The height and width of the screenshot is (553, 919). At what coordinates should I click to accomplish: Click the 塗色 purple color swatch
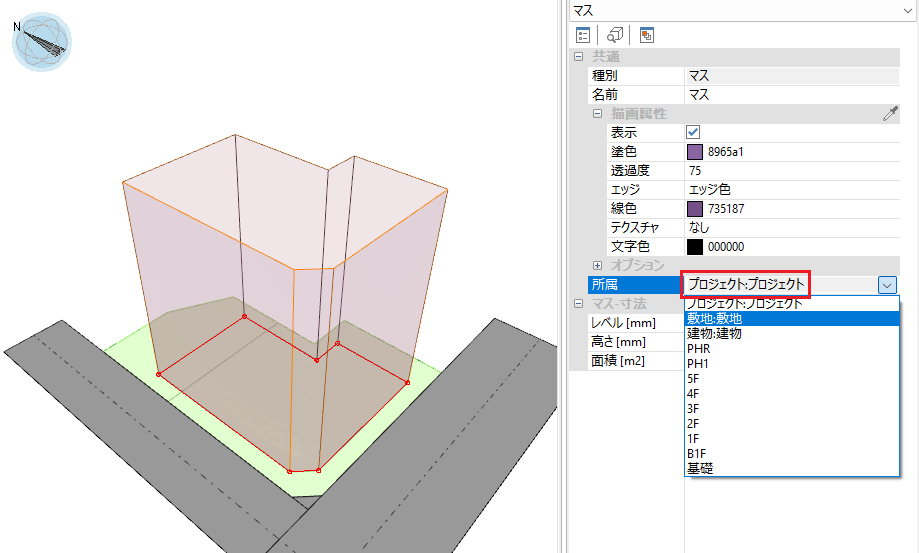click(695, 152)
